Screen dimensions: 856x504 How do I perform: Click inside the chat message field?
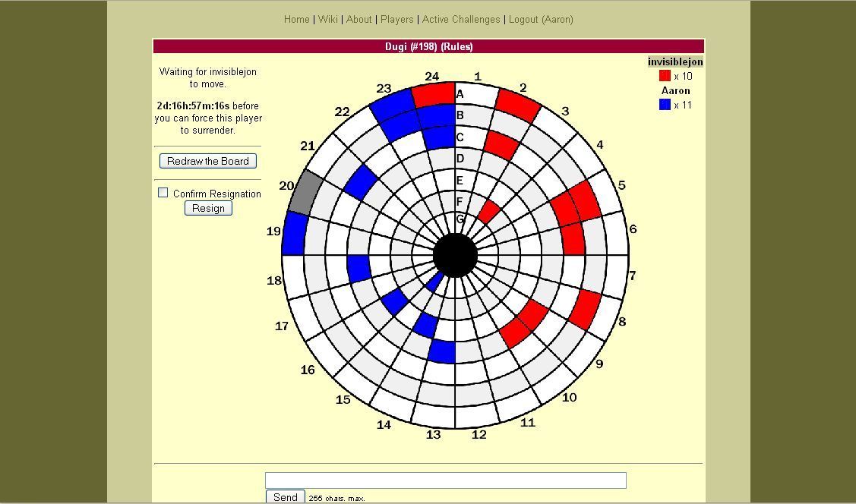pos(445,480)
